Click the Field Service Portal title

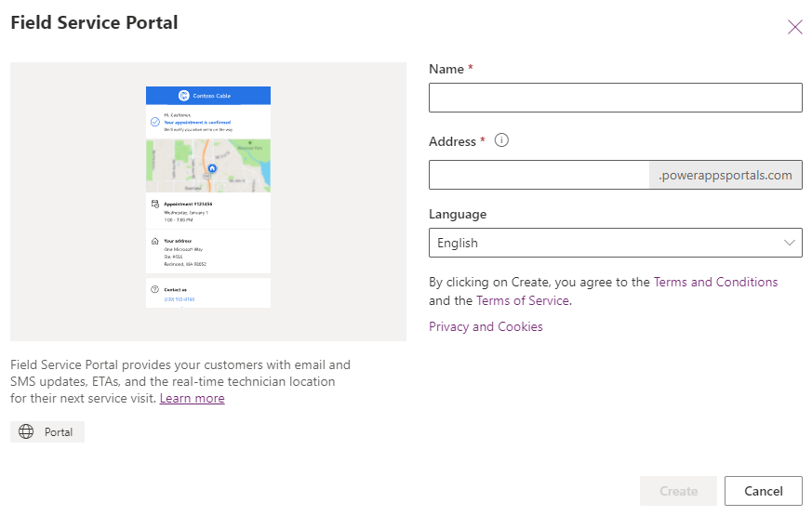click(x=94, y=22)
